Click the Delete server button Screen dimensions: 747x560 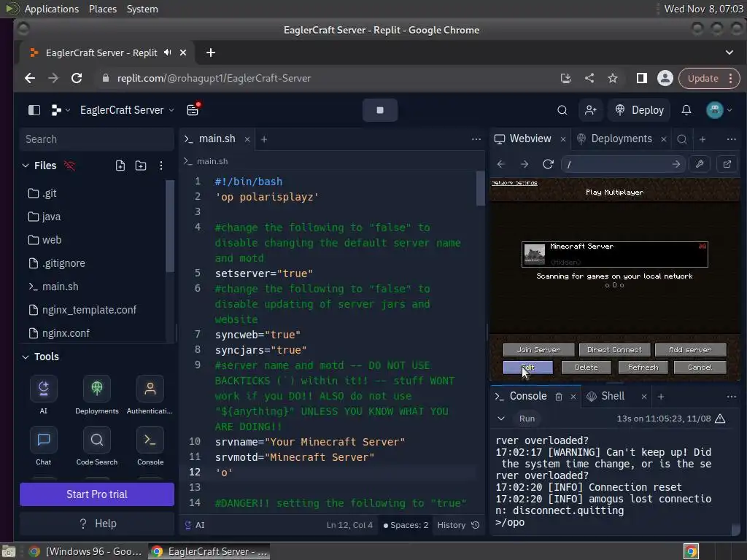(x=586, y=367)
